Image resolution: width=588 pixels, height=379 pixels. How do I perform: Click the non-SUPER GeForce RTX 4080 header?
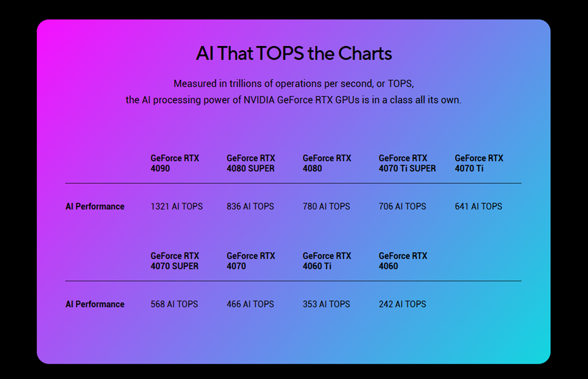[327, 163]
